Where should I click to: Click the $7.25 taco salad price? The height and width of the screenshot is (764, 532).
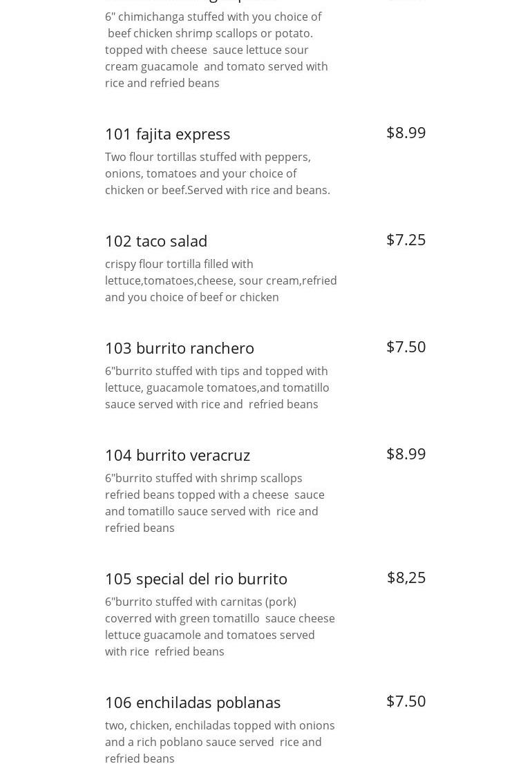[406, 240]
